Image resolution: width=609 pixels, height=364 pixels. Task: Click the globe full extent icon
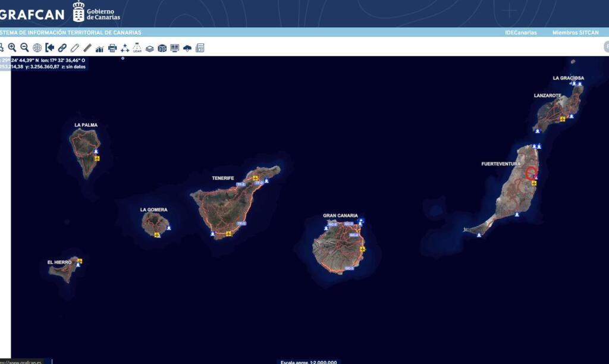pos(37,48)
